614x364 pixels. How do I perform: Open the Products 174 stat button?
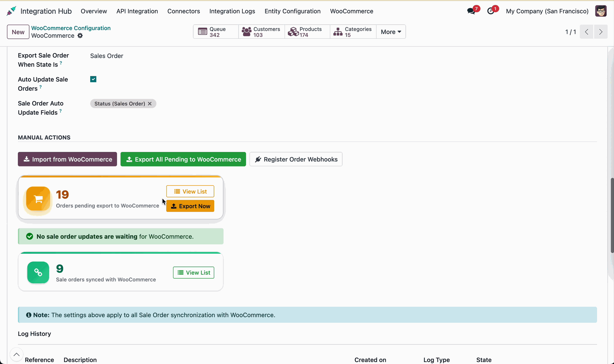pyautogui.click(x=307, y=32)
